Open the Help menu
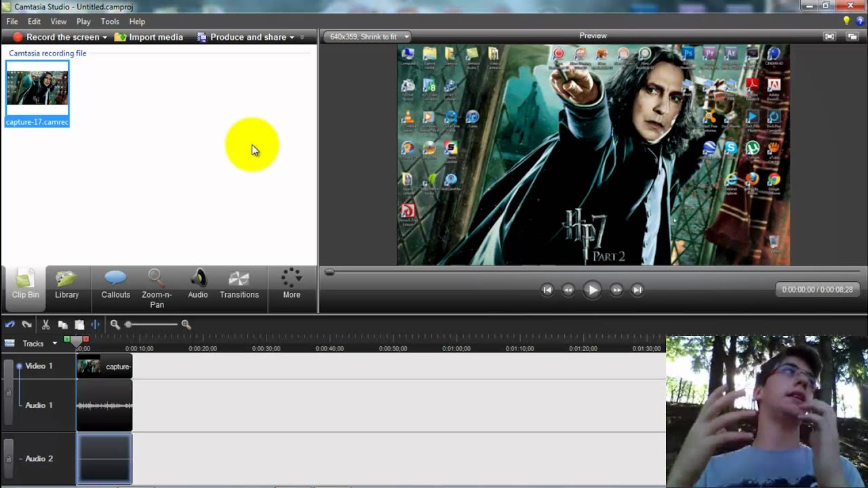The image size is (868, 488). point(137,22)
